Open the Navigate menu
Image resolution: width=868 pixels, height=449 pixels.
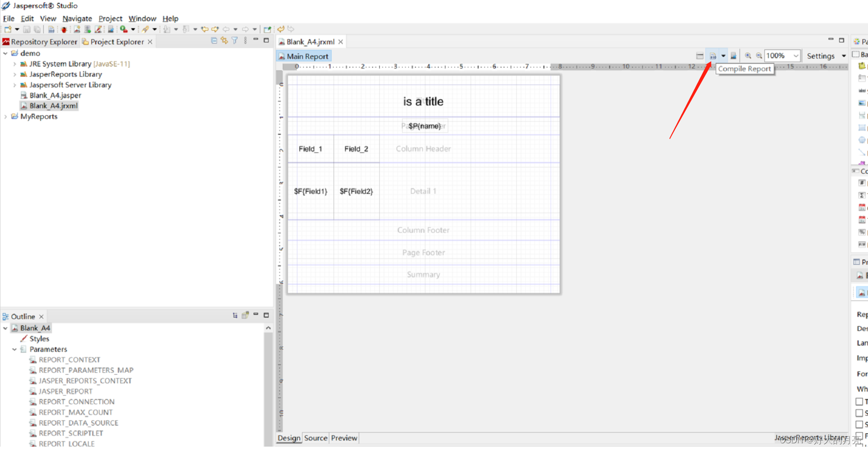tap(77, 19)
